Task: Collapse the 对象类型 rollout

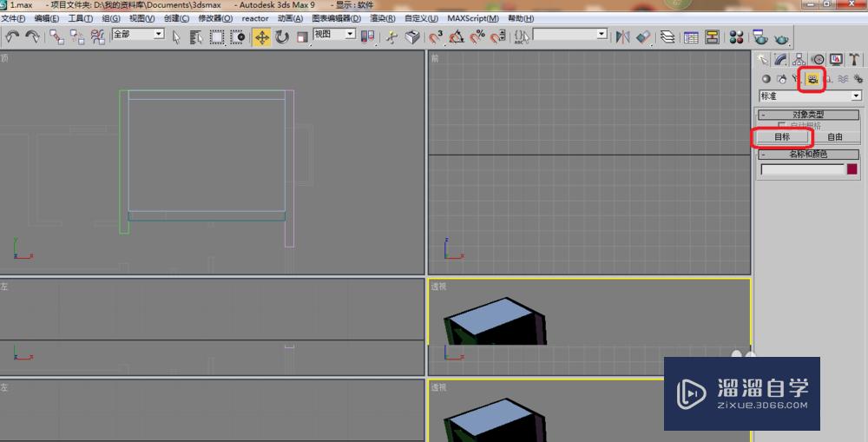Action: pyautogui.click(x=809, y=114)
